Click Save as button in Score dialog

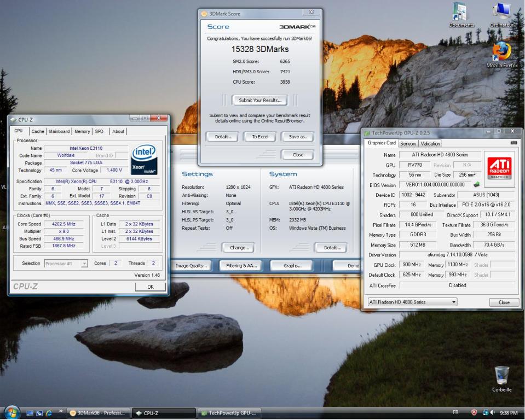click(298, 136)
